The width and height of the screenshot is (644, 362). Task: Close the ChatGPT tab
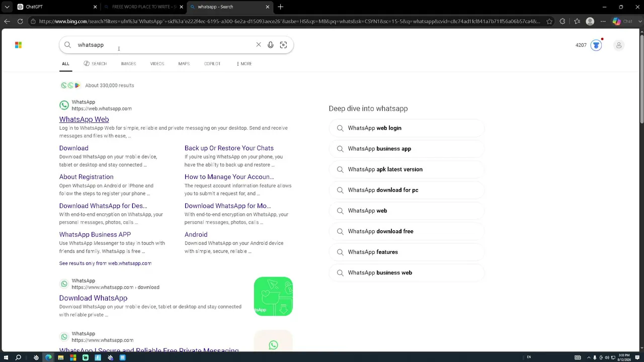[x=95, y=7]
